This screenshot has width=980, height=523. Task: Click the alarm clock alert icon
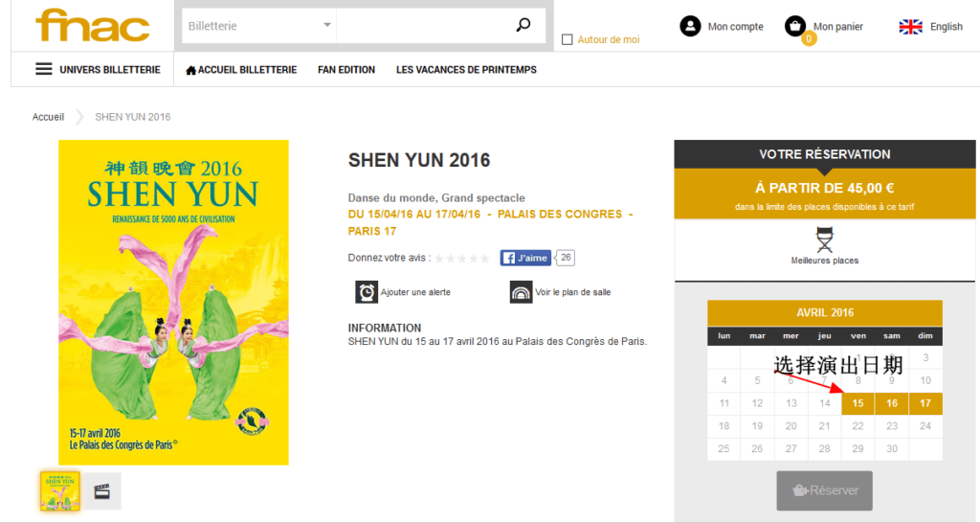pos(366,292)
